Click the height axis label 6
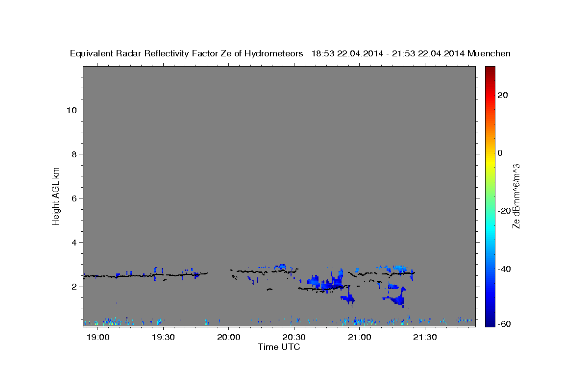Viewport: 588px width, 392px height. pos(75,198)
